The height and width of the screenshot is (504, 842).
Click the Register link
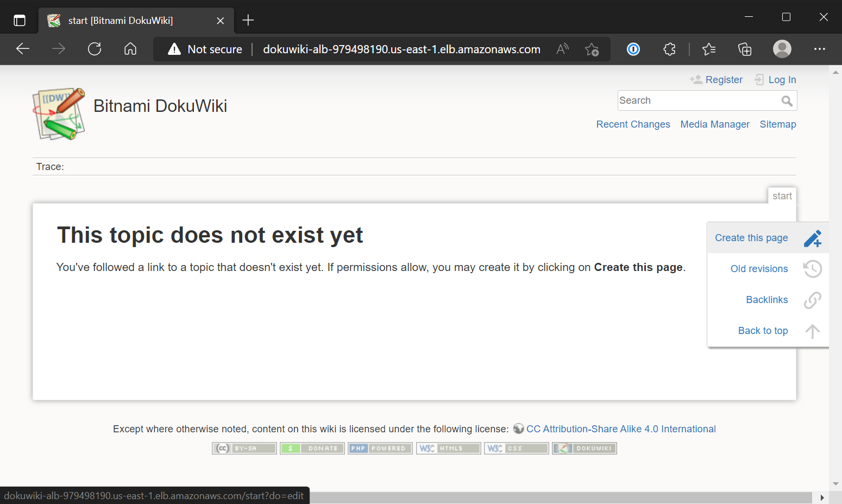pyautogui.click(x=724, y=80)
